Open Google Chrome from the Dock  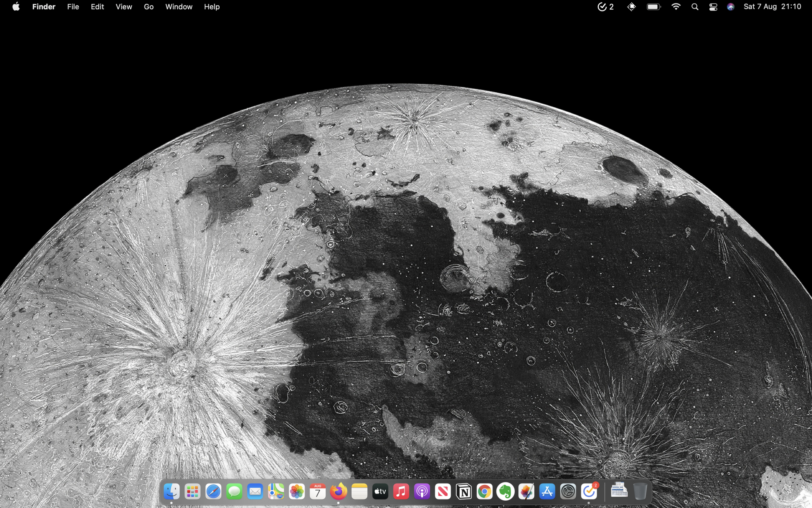484,492
